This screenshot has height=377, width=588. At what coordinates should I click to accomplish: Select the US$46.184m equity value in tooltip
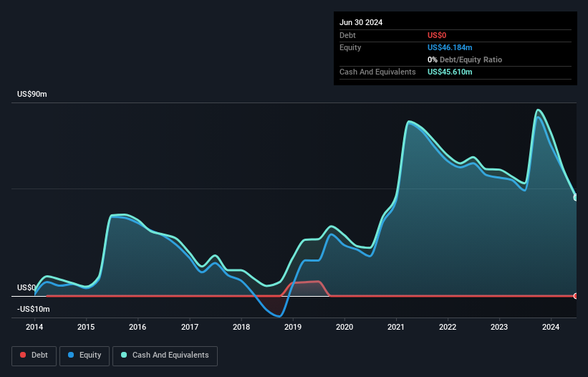450,47
